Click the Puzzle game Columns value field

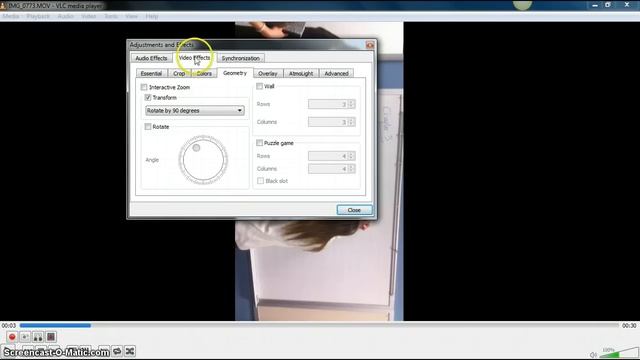(328, 169)
